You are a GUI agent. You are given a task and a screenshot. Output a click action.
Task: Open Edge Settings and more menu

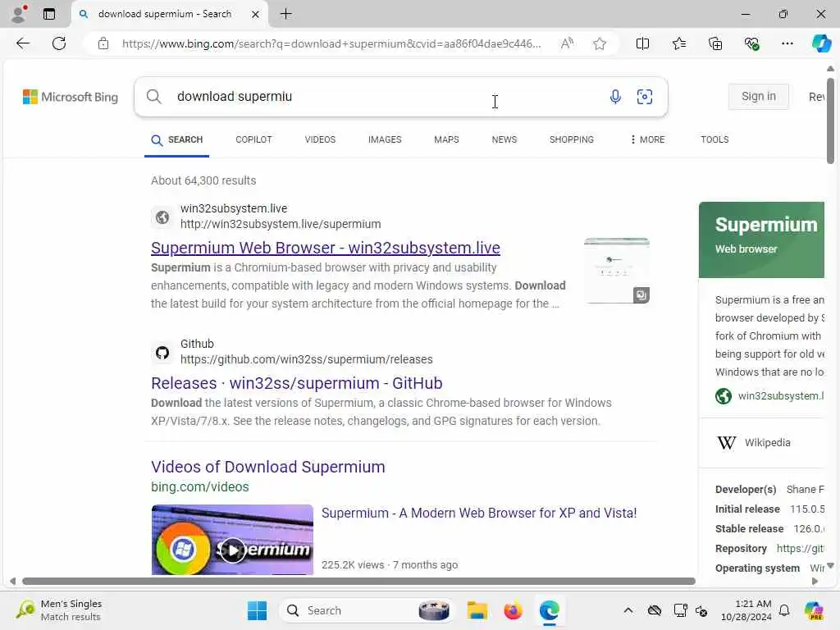[x=787, y=43]
